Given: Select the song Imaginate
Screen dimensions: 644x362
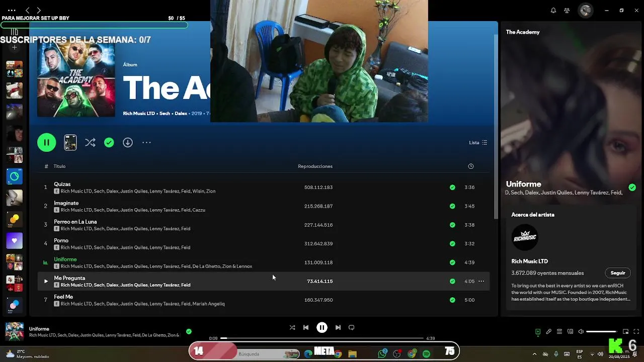Looking at the screenshot, I should [x=66, y=203].
